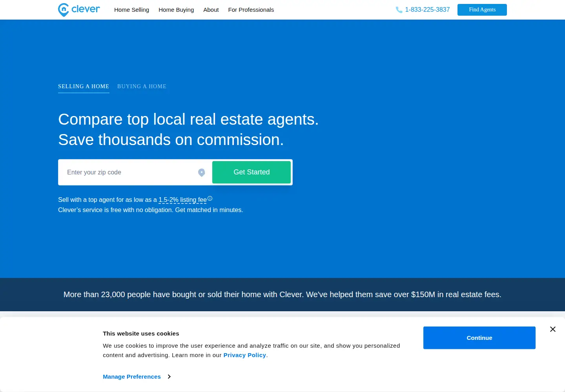This screenshot has width=565, height=392.
Task: Click the 'Save thousands on commission.' heading line
Action: point(171,140)
